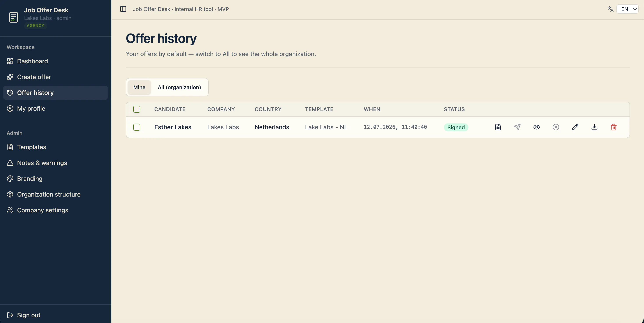Go to Create offer

[x=55, y=77]
